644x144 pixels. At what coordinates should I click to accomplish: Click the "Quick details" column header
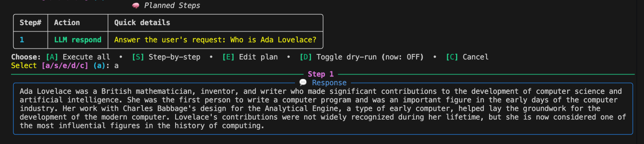point(142,23)
